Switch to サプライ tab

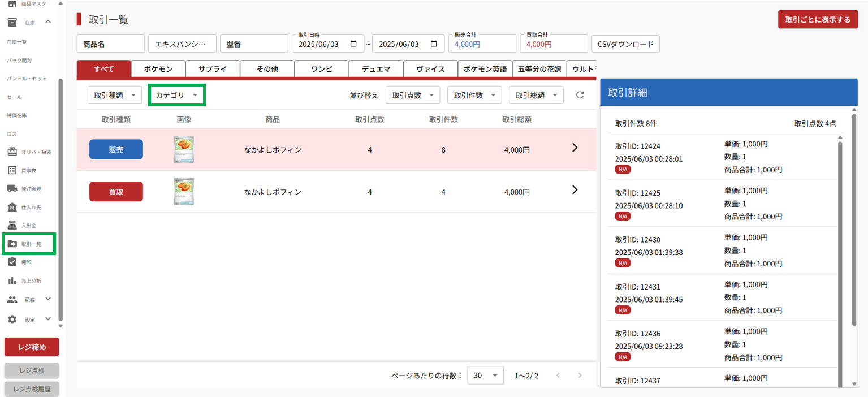click(213, 69)
